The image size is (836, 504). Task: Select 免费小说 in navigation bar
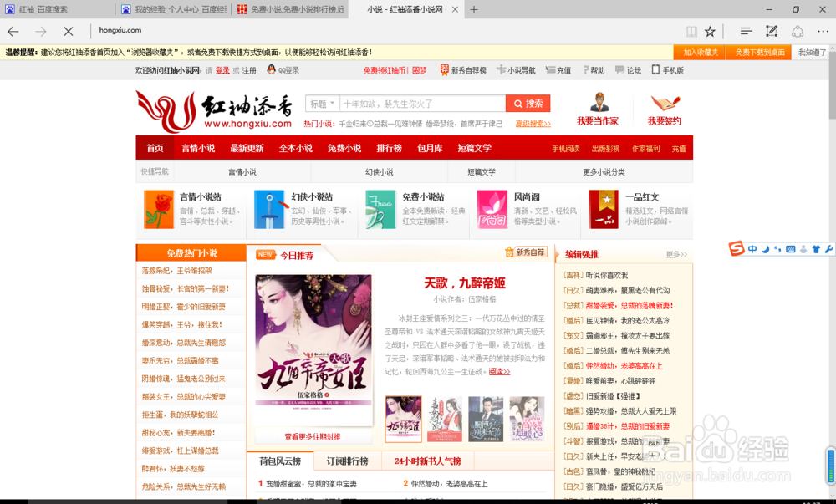pos(344,148)
